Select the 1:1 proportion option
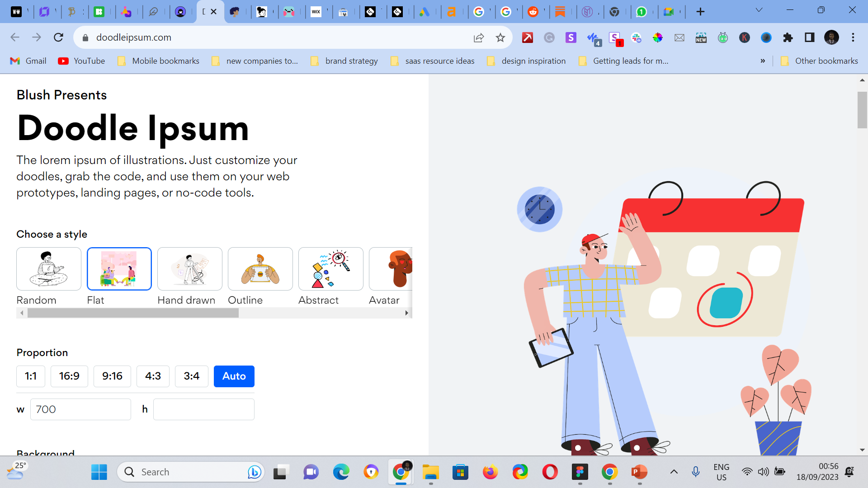 click(31, 376)
